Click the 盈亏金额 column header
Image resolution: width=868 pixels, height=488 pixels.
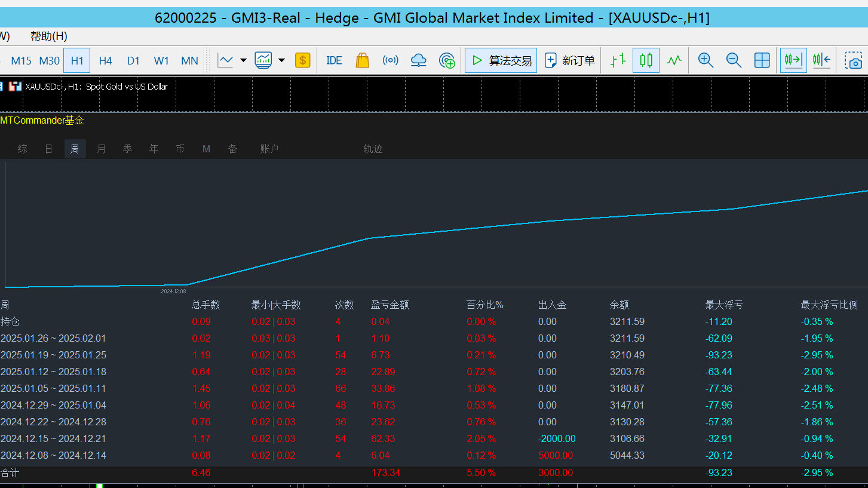(390, 305)
